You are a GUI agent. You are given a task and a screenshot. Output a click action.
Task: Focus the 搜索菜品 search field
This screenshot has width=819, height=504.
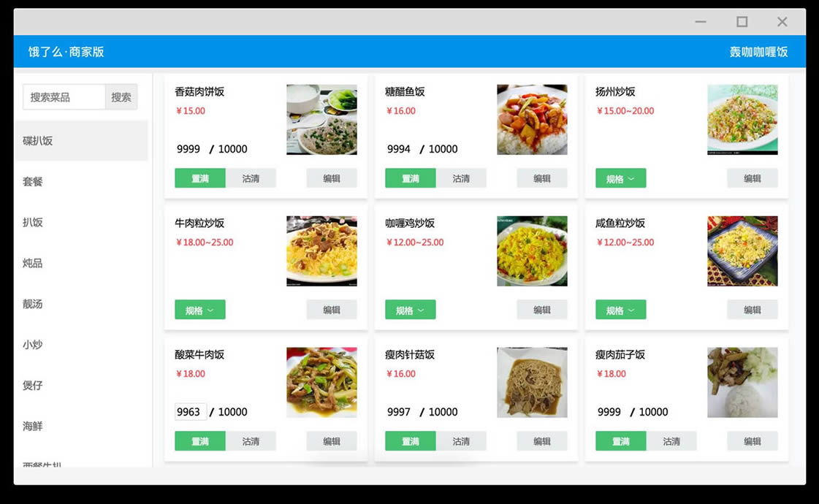coord(64,97)
